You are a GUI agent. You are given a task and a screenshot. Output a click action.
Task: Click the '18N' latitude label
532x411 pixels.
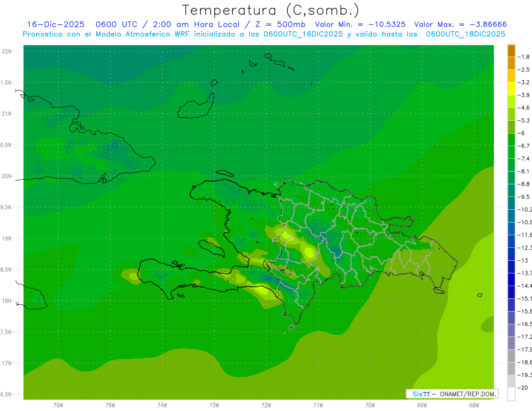(7, 301)
